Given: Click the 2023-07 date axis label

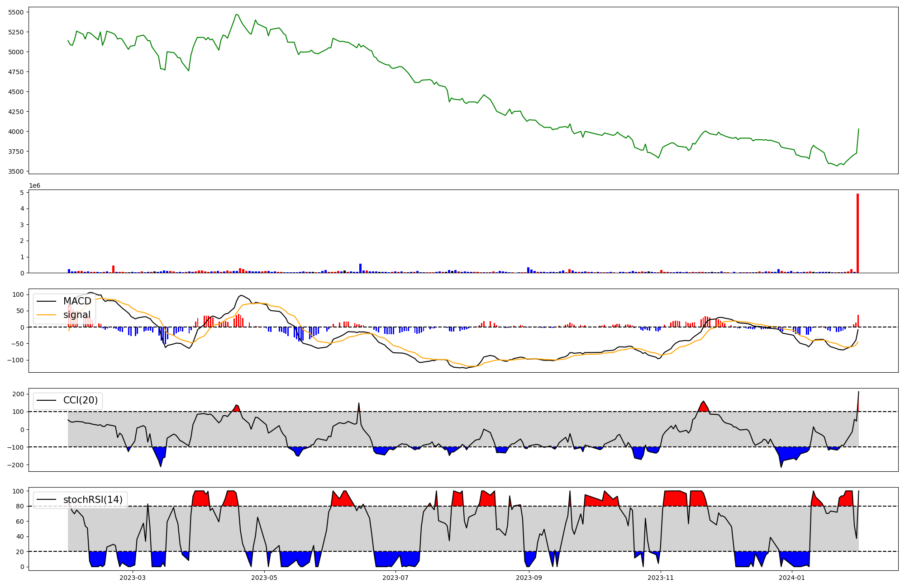Looking at the screenshot, I should [395, 578].
